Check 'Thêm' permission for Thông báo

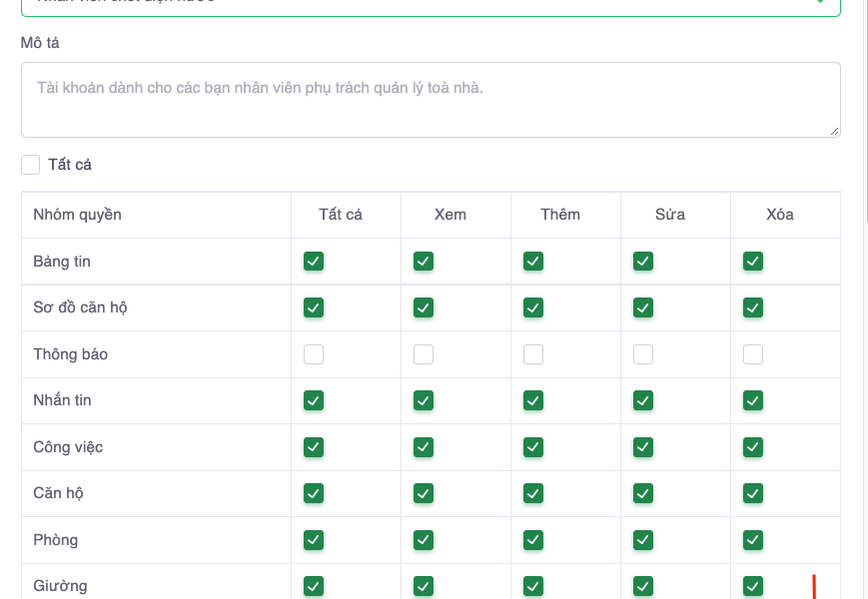(533, 354)
